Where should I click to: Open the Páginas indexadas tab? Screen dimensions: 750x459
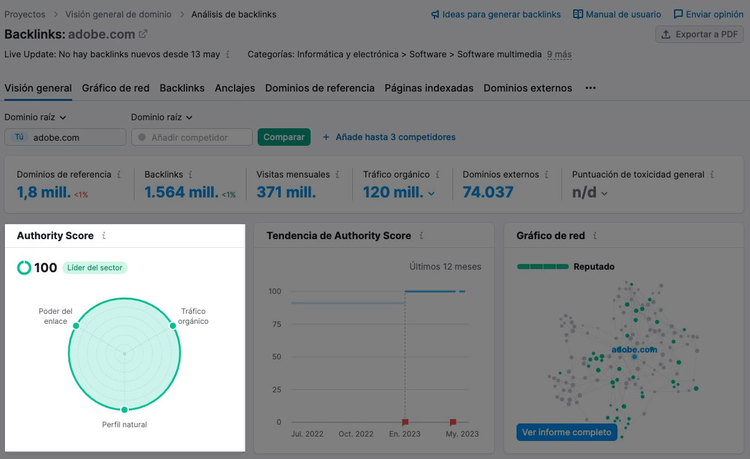429,88
